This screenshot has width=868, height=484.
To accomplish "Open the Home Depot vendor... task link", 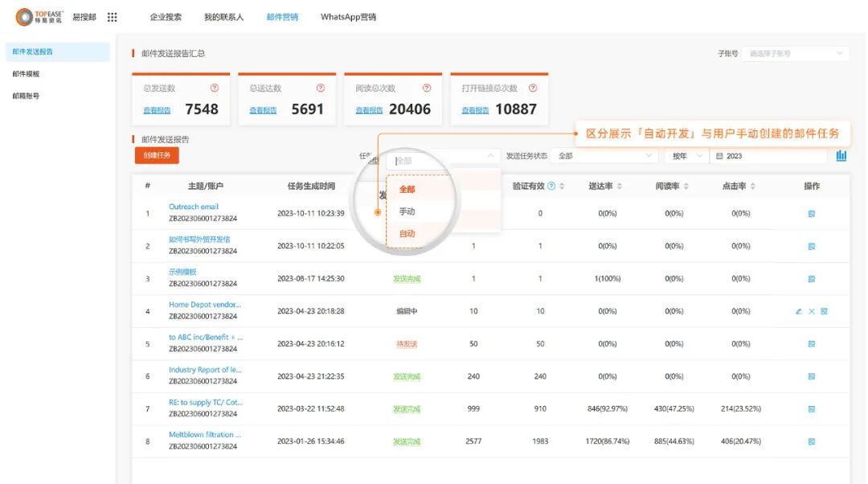I will 205,305.
